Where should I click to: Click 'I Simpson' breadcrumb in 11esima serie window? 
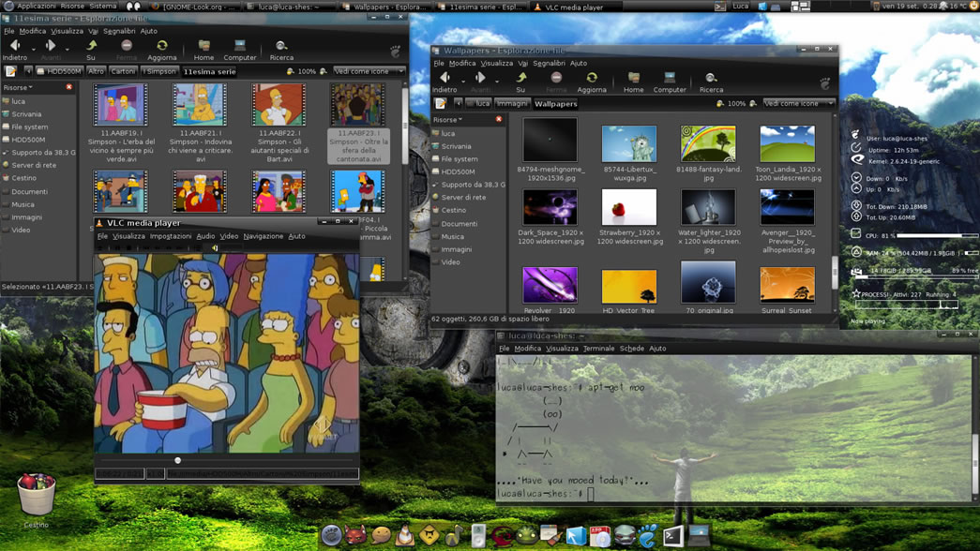click(159, 71)
